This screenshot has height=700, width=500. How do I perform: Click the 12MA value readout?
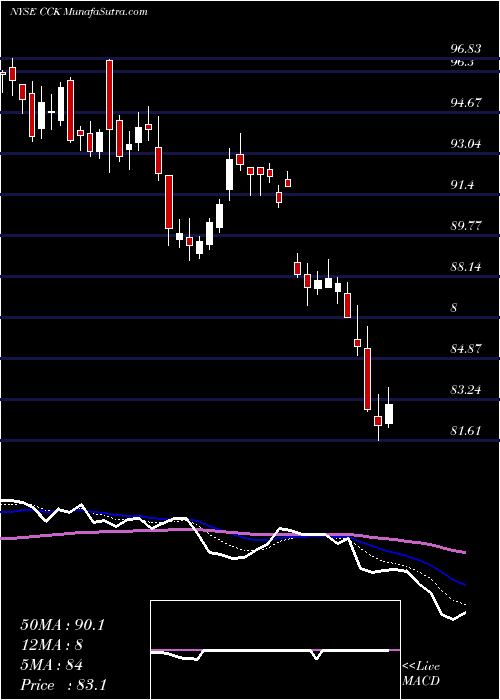tap(51, 645)
